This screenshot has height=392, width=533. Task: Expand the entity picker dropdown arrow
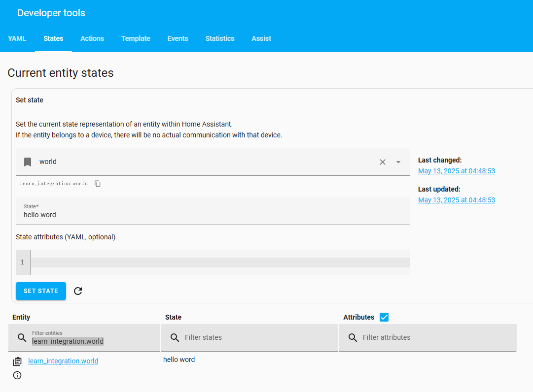398,162
